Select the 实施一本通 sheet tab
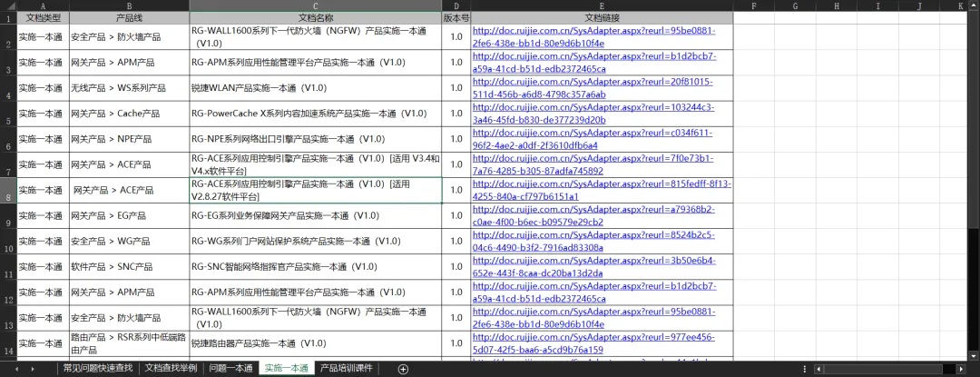 (x=286, y=368)
